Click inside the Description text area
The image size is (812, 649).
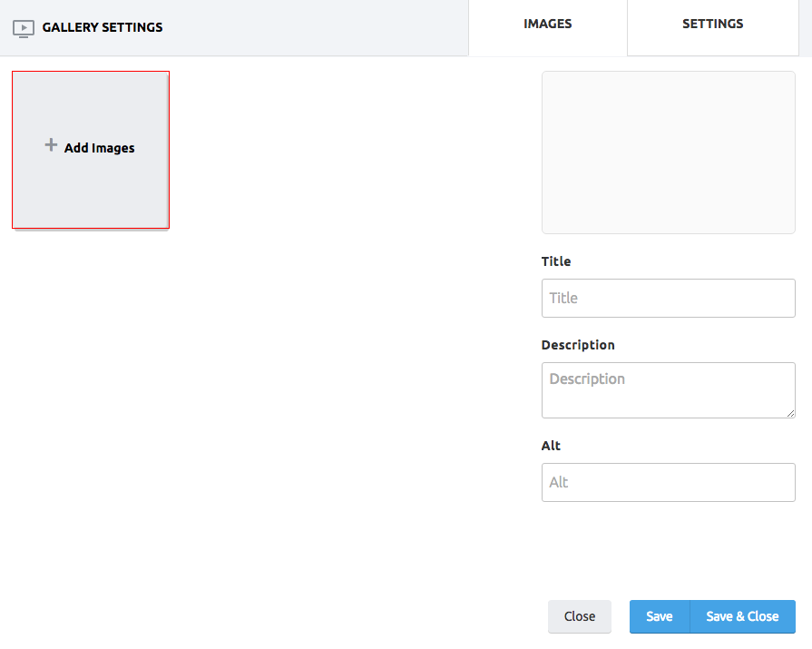tap(668, 390)
